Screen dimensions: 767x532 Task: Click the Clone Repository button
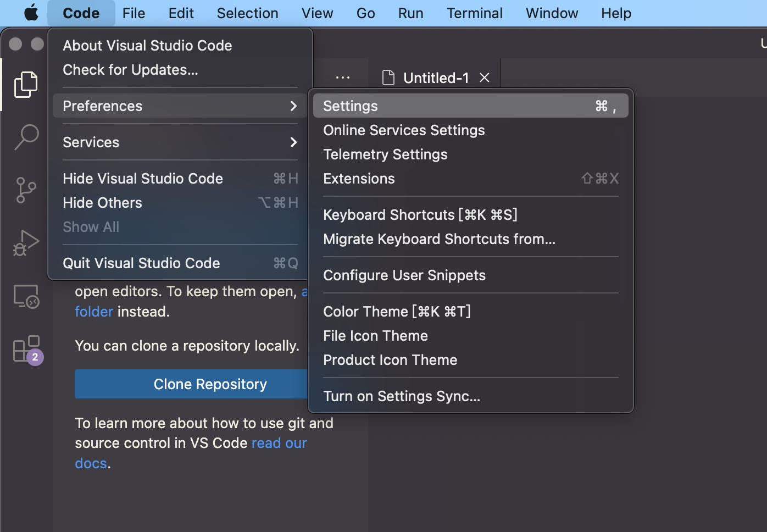point(210,384)
